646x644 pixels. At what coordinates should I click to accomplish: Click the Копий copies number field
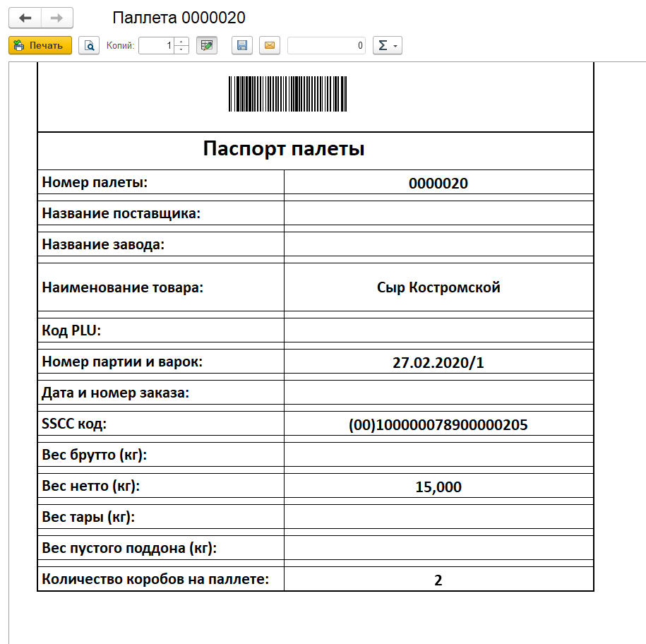coord(156,46)
